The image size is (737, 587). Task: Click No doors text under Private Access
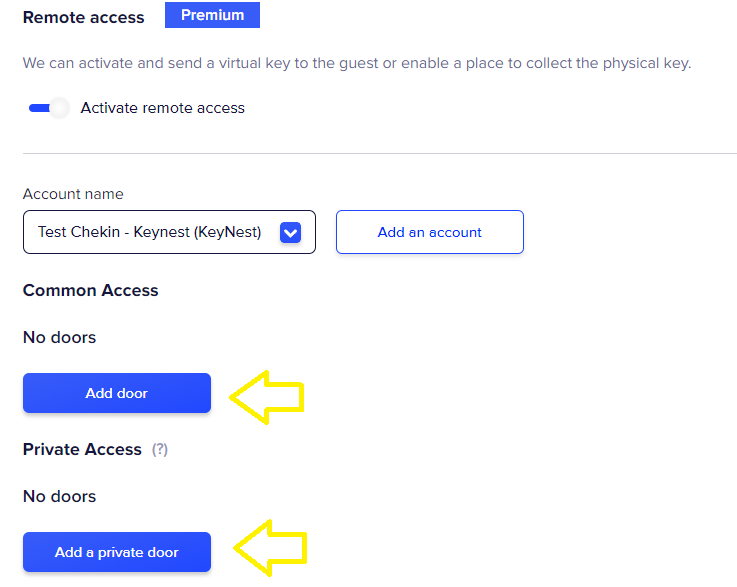pos(59,497)
